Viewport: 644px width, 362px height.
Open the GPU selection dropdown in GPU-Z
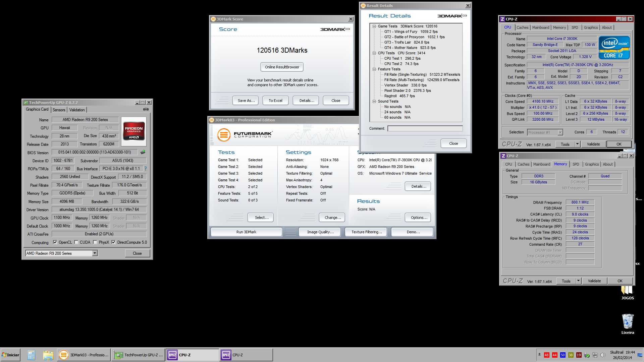click(95, 253)
